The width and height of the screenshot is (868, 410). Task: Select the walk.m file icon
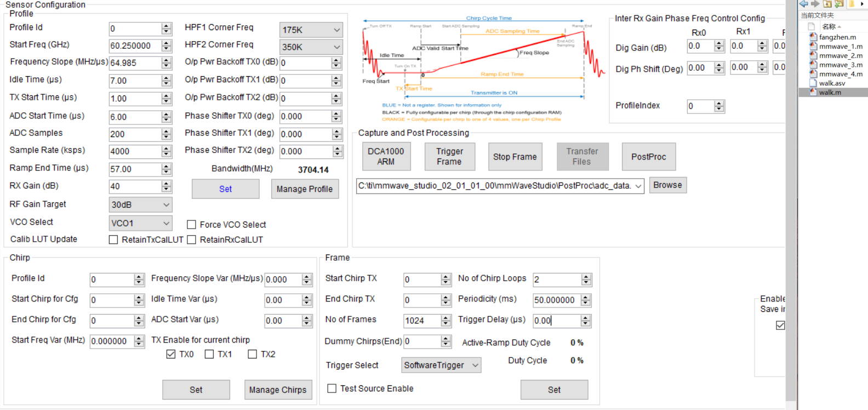(x=814, y=92)
